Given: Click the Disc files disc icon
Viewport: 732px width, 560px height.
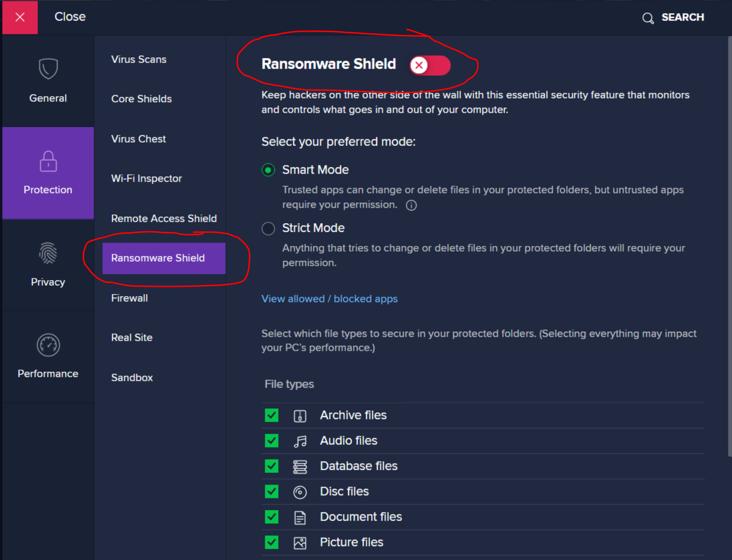Looking at the screenshot, I should tap(300, 492).
